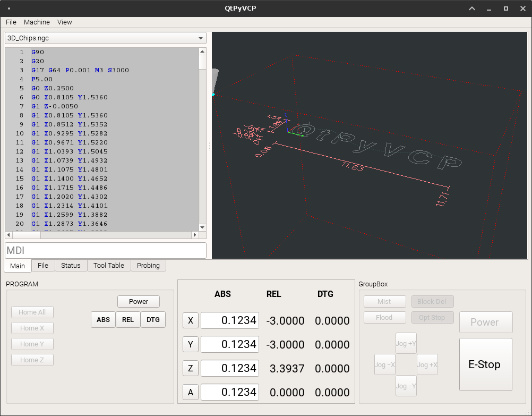
Task: Click the Y axis ABS value field
Action: point(230,344)
